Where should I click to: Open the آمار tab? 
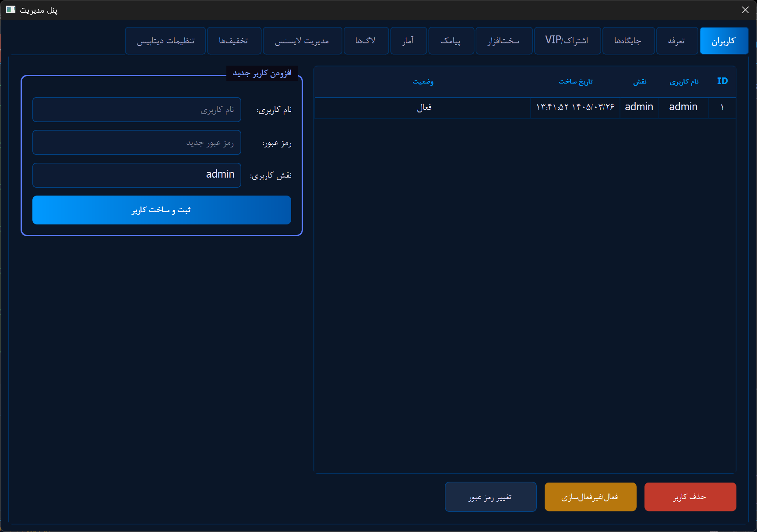(x=408, y=41)
